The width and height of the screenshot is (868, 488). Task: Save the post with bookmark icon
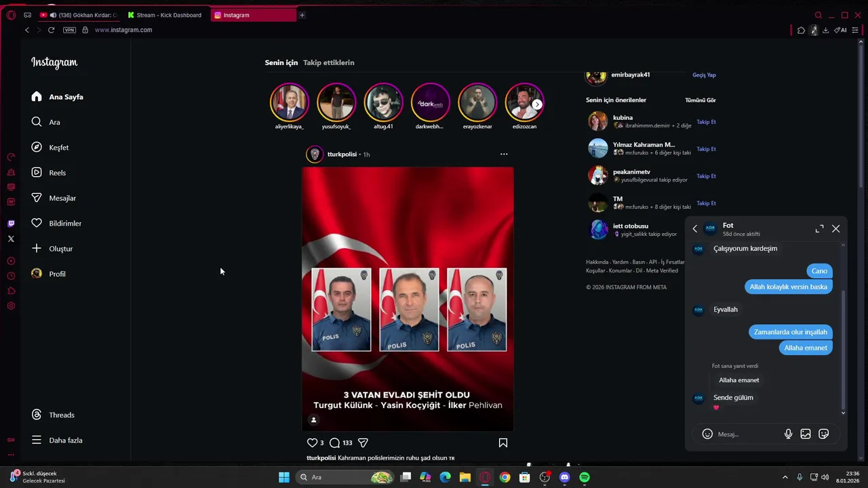(503, 443)
